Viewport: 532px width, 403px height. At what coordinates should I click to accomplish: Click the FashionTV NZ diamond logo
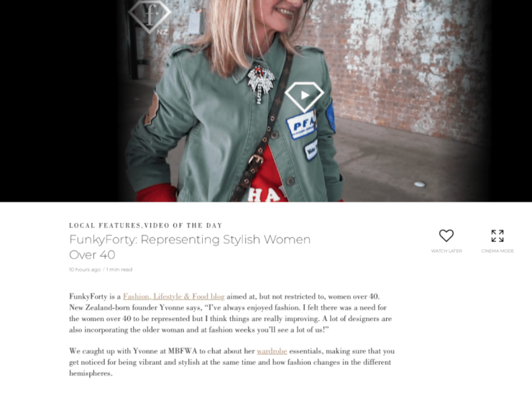[x=150, y=15]
